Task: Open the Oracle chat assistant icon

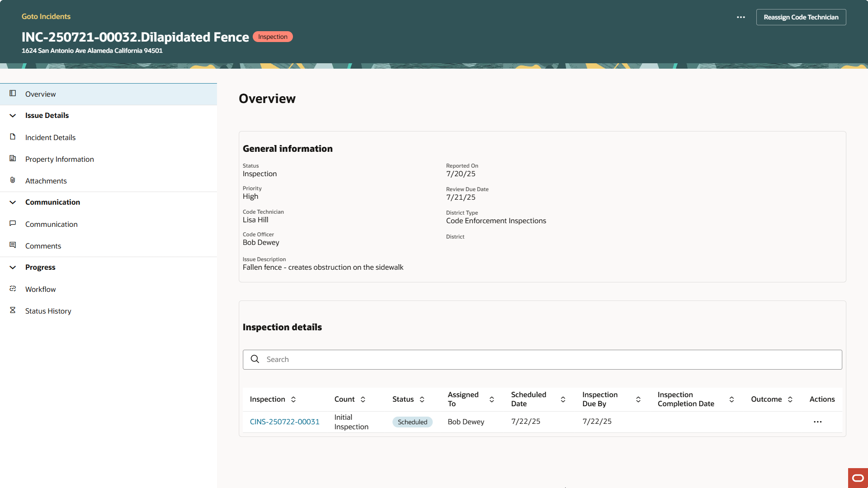Action: pos(857,478)
